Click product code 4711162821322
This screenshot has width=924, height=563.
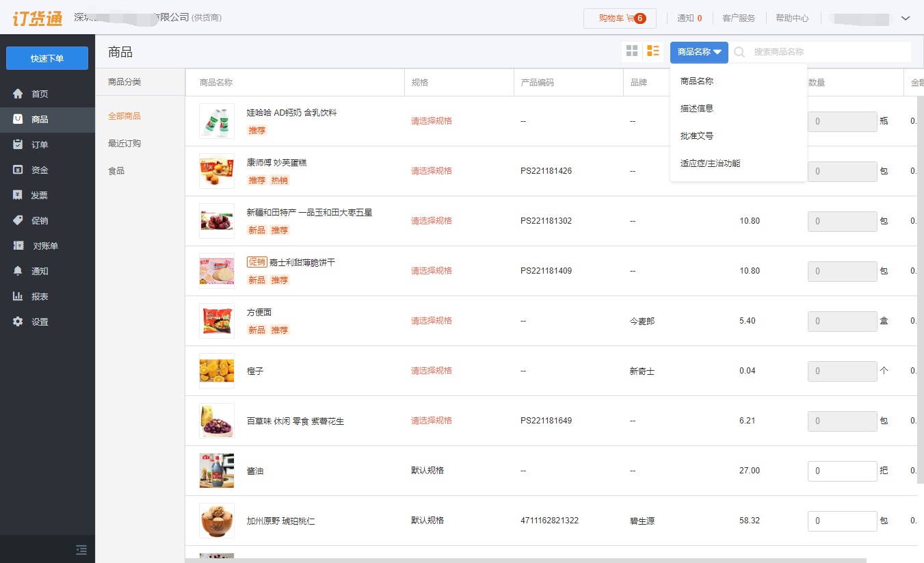tap(549, 521)
